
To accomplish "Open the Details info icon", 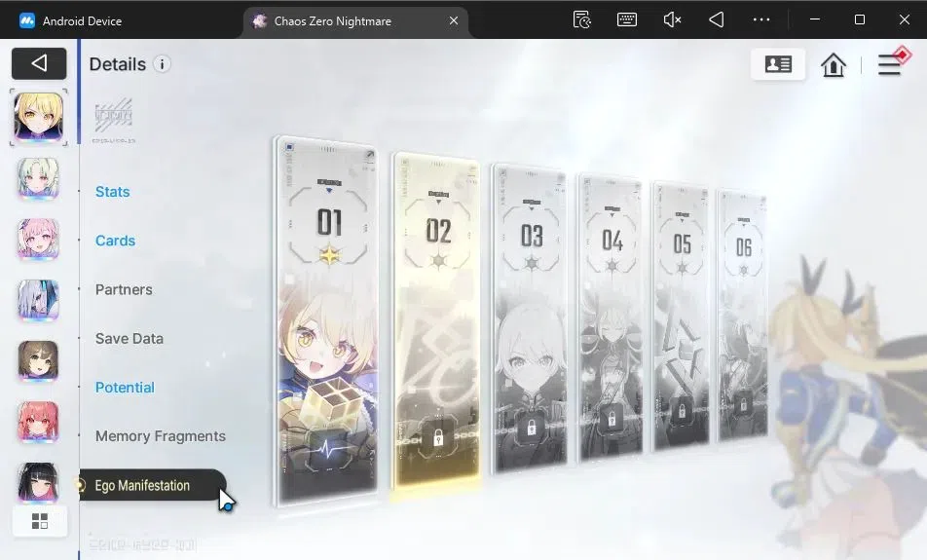I will [x=162, y=64].
